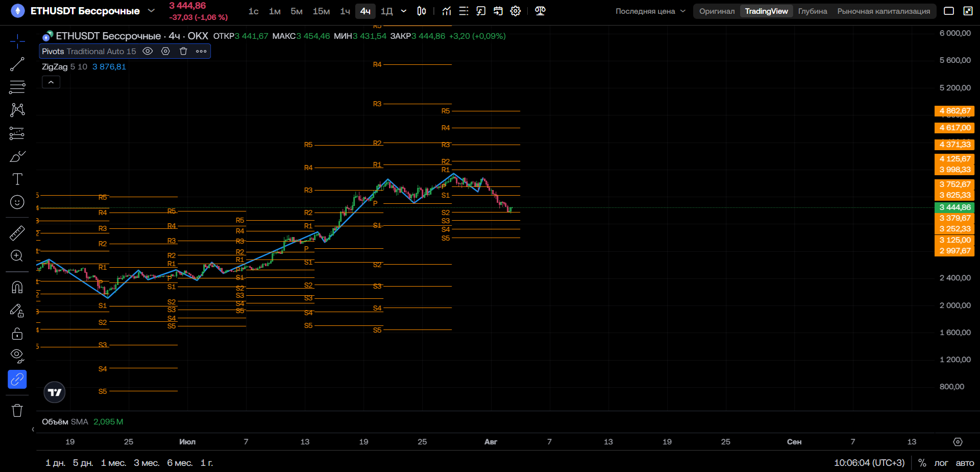
Task: Toggle the авто auto scale
Action: coord(965,463)
